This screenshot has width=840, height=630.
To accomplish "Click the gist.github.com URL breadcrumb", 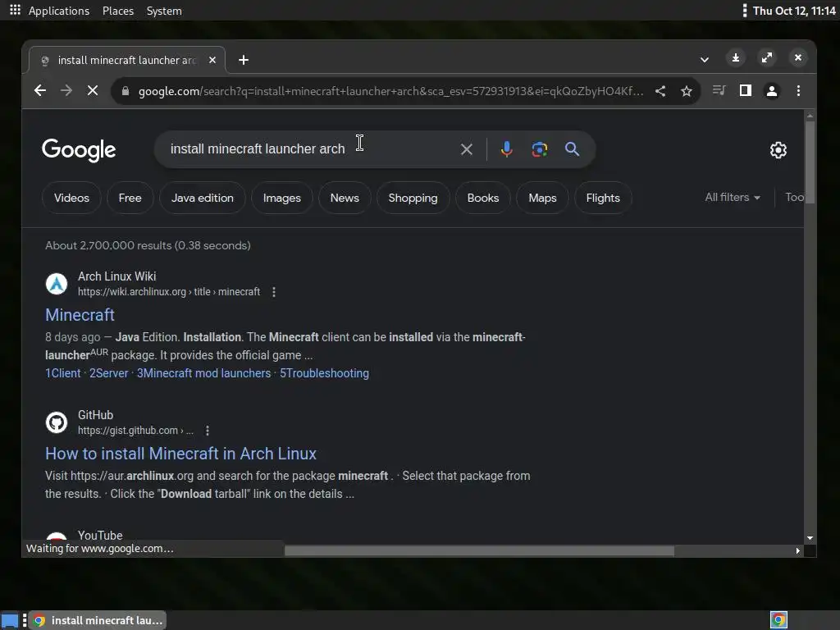I will tap(135, 431).
